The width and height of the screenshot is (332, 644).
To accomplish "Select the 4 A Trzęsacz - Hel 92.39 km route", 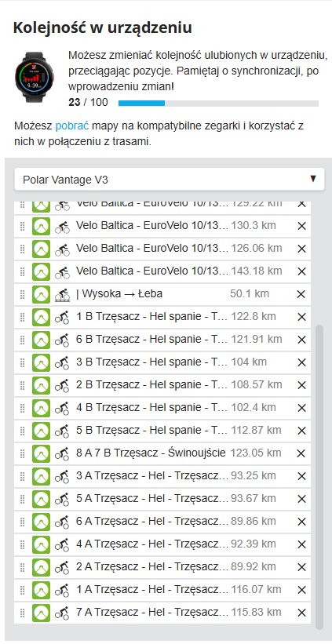I will (x=162, y=544).
